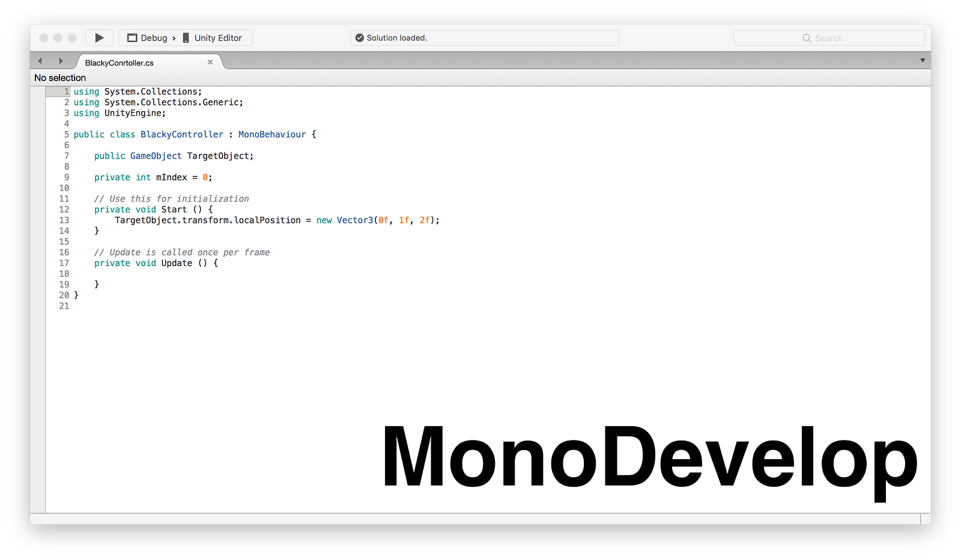Click the mIndex variable name
The height and width of the screenshot is (560, 961).
coord(172,178)
